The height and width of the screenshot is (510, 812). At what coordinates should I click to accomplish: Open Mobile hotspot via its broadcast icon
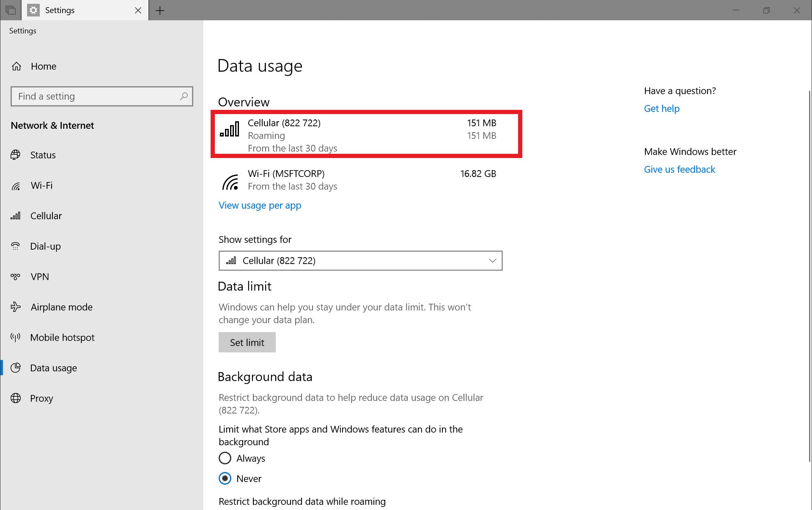coord(16,337)
